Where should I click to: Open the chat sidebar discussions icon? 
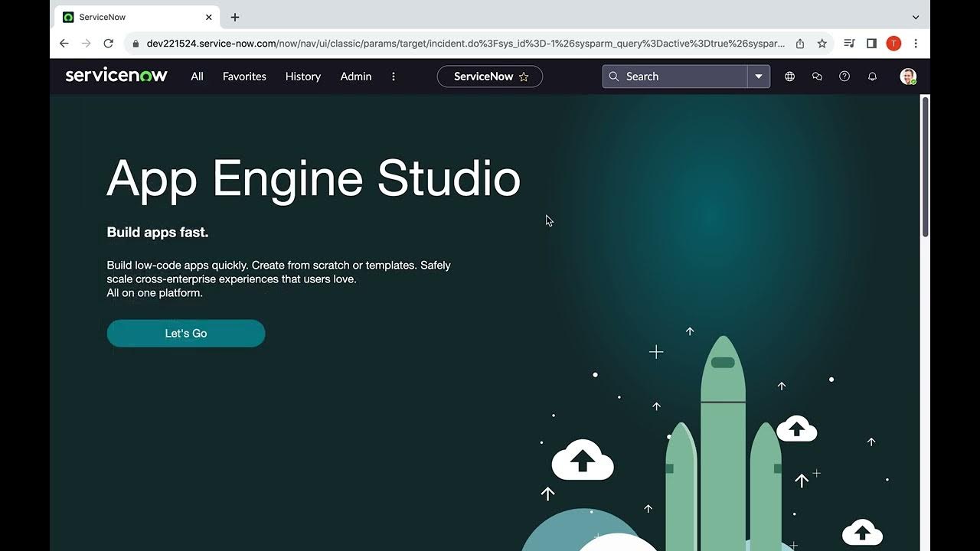pos(817,77)
